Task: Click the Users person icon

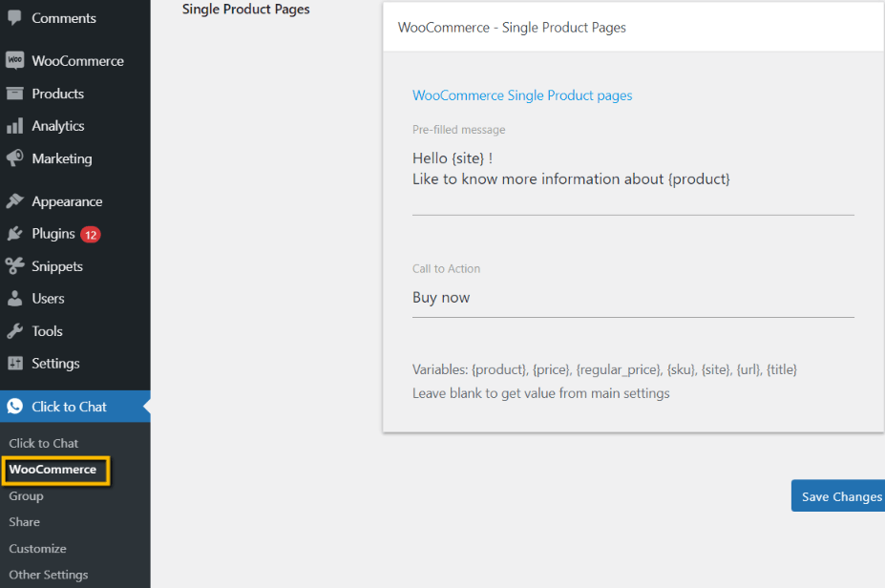Action: coord(14,299)
